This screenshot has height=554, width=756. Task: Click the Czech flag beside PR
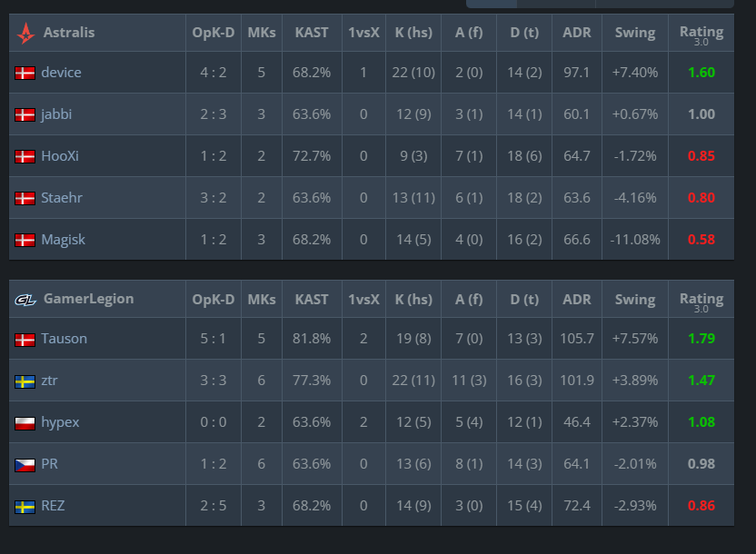tap(25, 464)
